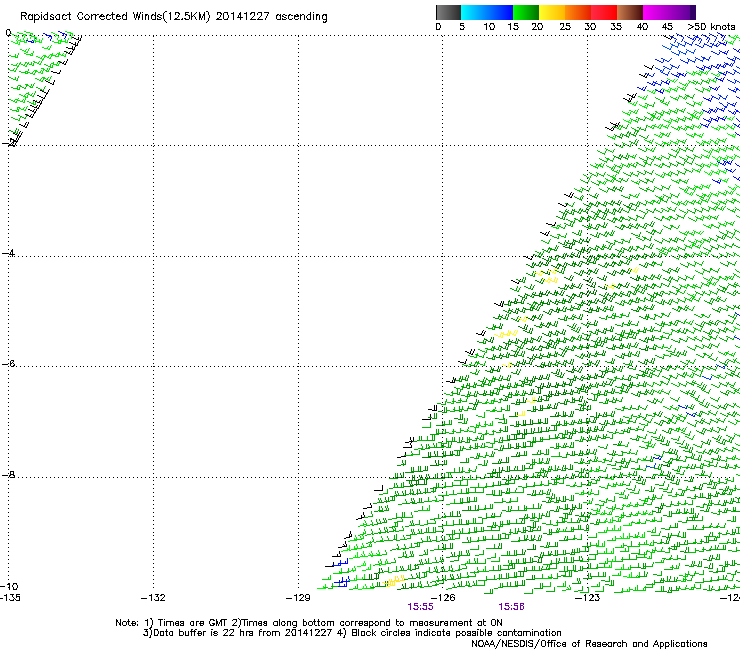The height and width of the screenshot is (650, 740).
Task: Click the -132 longitude axis label
Action: 153,598
